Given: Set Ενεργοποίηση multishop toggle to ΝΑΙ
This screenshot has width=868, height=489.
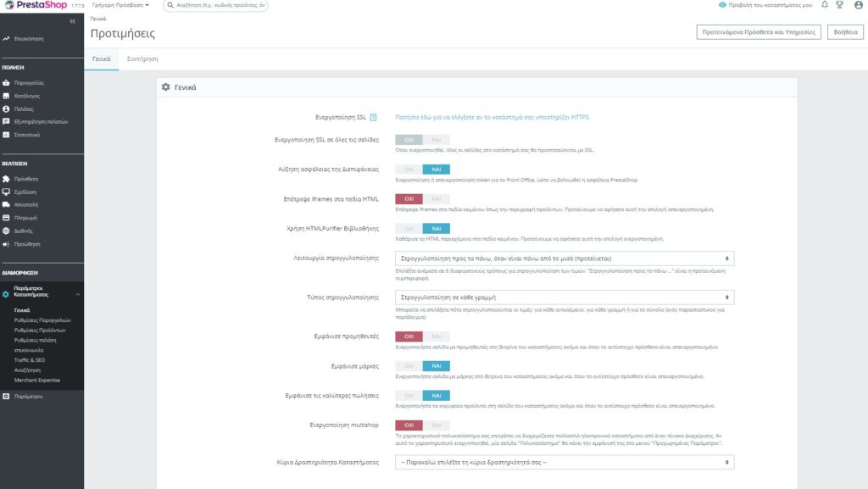Looking at the screenshot, I should point(437,425).
